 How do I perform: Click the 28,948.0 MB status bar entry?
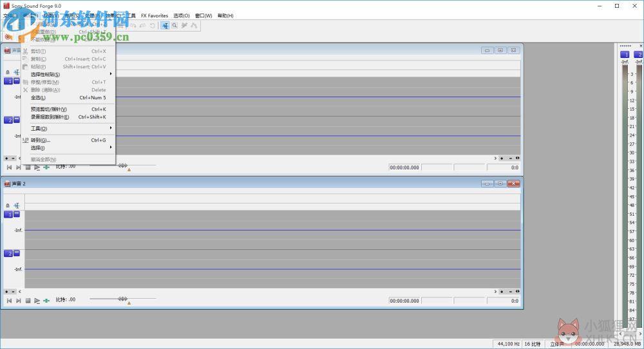click(x=627, y=344)
